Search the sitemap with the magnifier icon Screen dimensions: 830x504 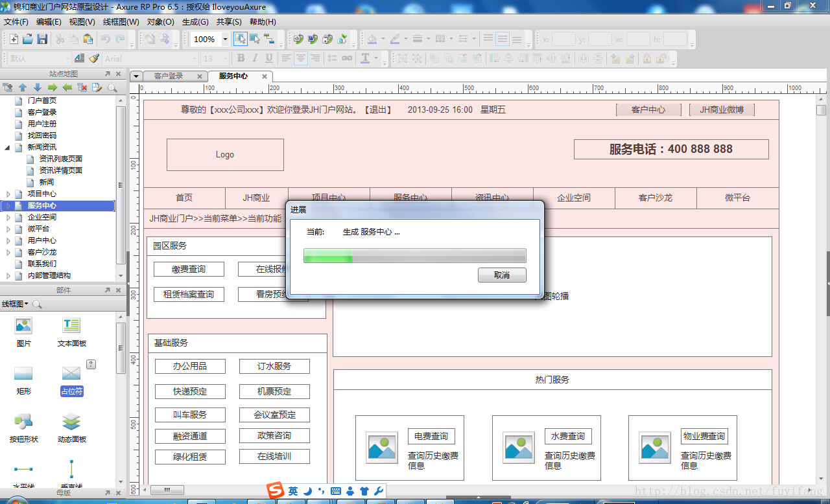click(x=112, y=87)
